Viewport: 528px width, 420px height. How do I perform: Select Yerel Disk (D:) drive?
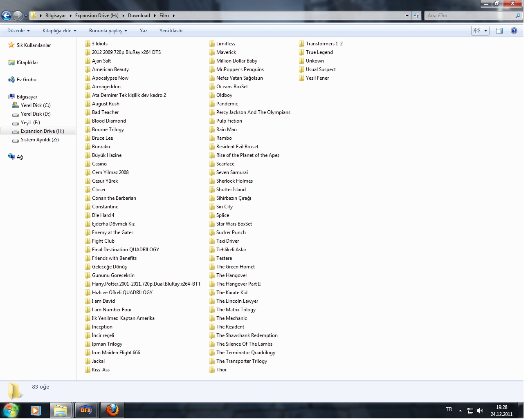tap(36, 114)
